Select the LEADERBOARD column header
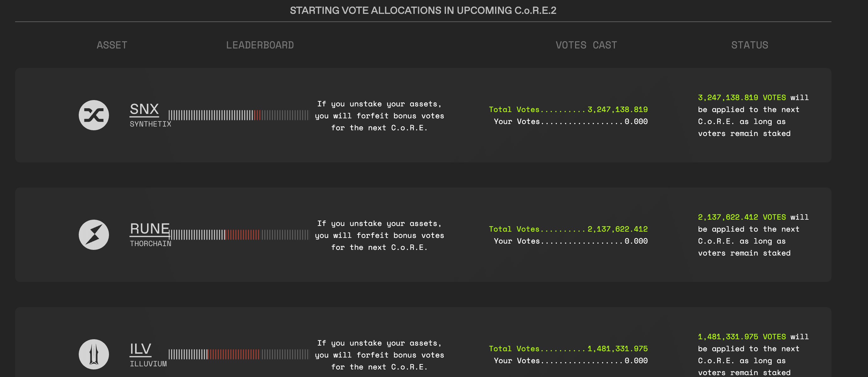The image size is (868, 377). 260,45
